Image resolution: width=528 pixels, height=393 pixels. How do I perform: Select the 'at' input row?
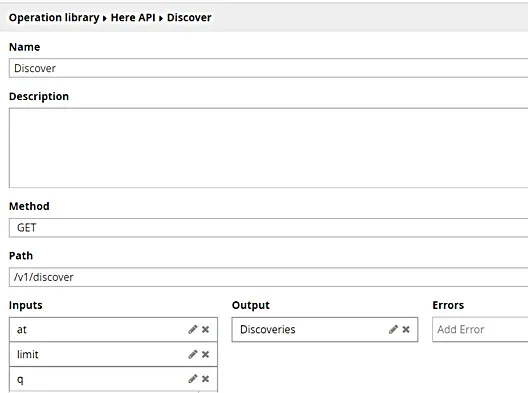pos(113,329)
